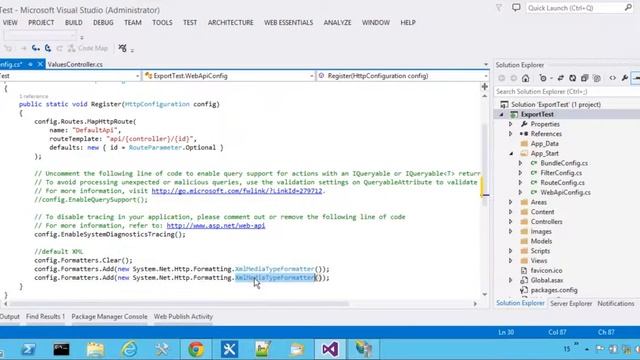Select favicon.ico in Solution Explorer
This screenshot has width=640, height=360.
click(546, 271)
